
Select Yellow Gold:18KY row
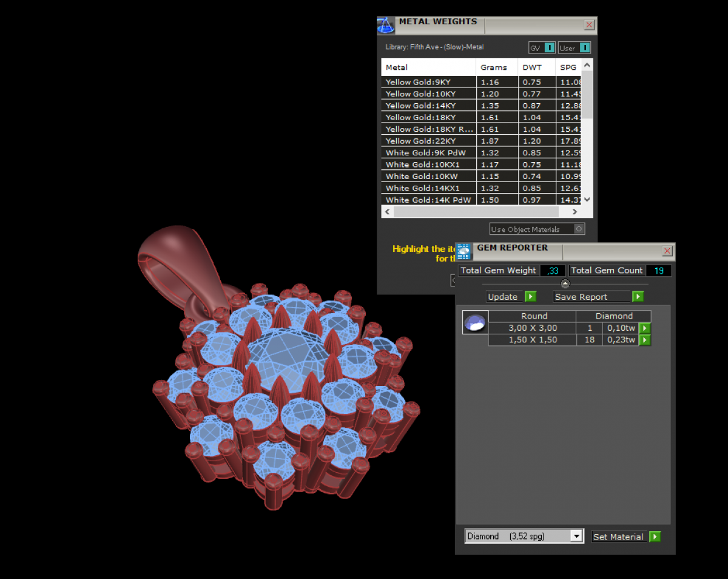coord(428,117)
